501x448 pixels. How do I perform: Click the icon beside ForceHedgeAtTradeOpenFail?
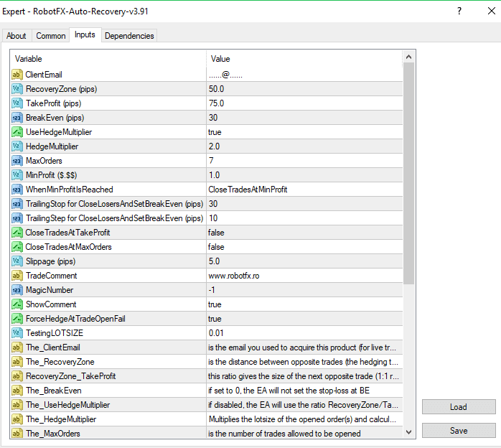[17, 319]
